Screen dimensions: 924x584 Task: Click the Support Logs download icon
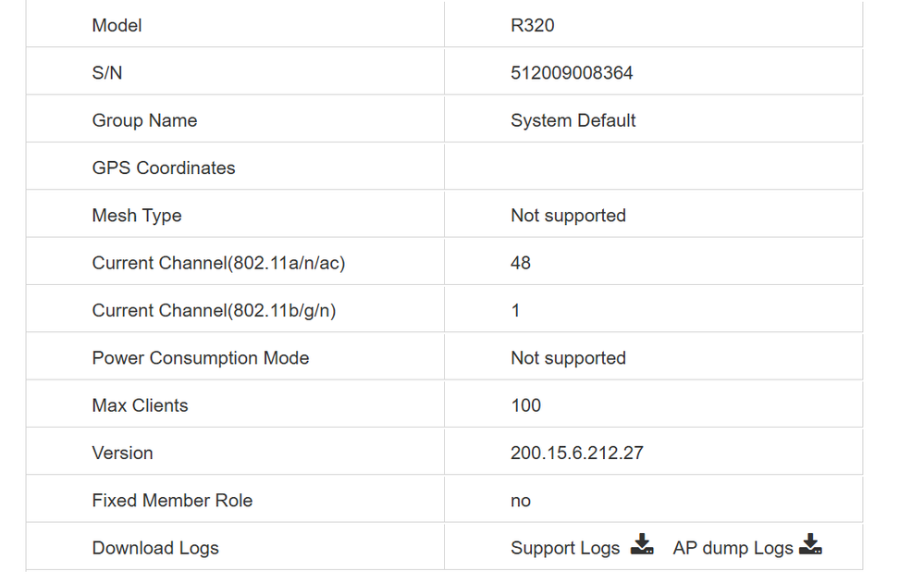coord(642,546)
